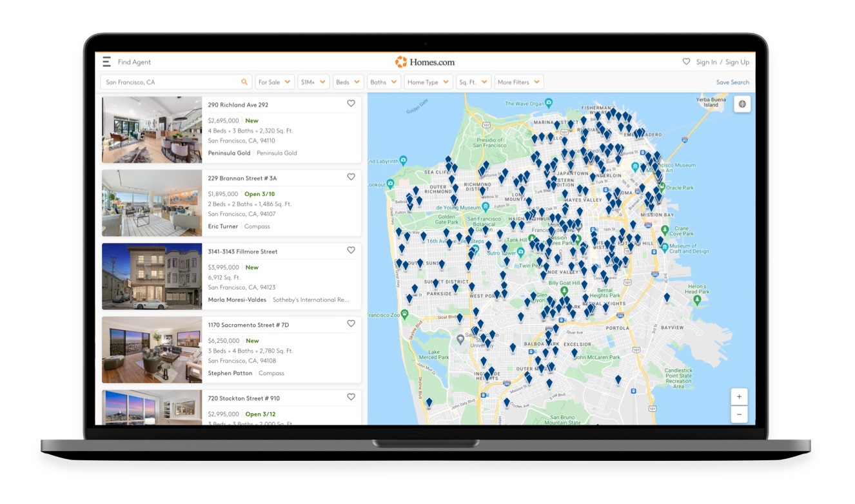Click the $6,250,000 price
This screenshot has height=504, width=855.
[224, 341]
